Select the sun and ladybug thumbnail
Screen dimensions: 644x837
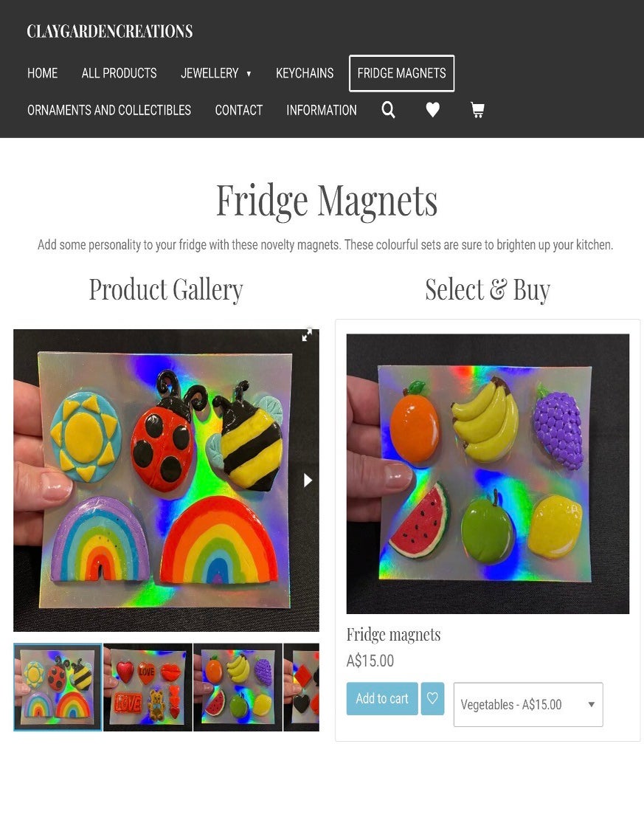pyautogui.click(x=58, y=687)
